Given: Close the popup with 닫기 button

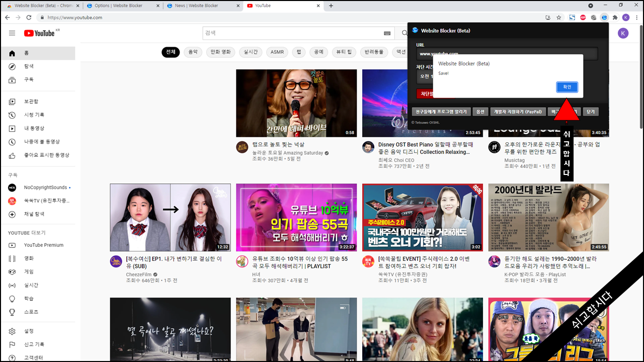Looking at the screenshot, I should 591,112.
